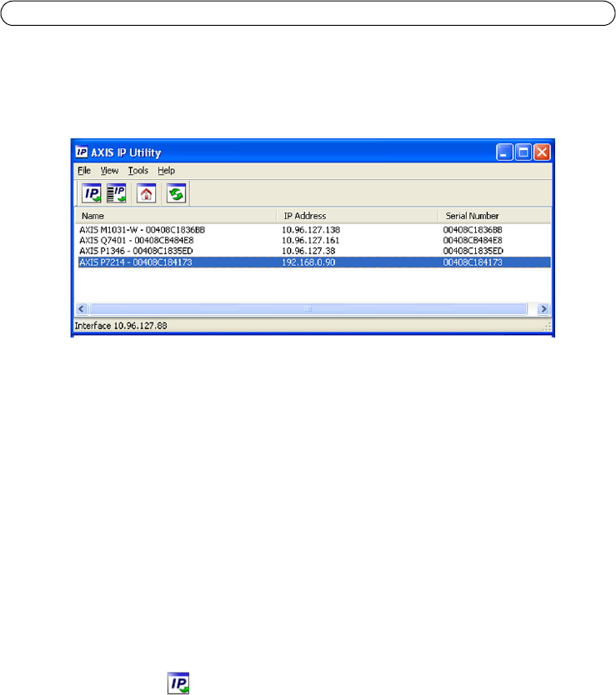Viewport: 616px width, 695px height.
Task: Open the Help menu
Action: 167,171
